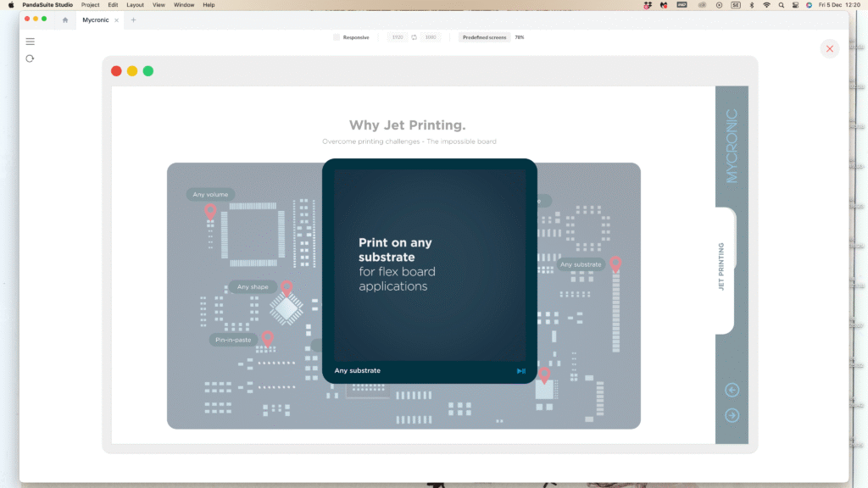Close the preview with the red X
Viewport: 868px width, 488px height.
[829, 48]
